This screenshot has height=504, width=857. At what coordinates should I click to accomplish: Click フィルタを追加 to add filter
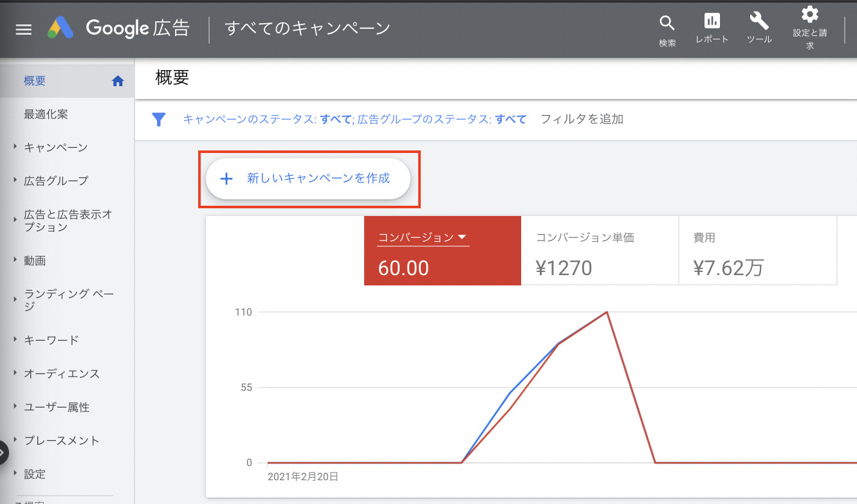[582, 119]
